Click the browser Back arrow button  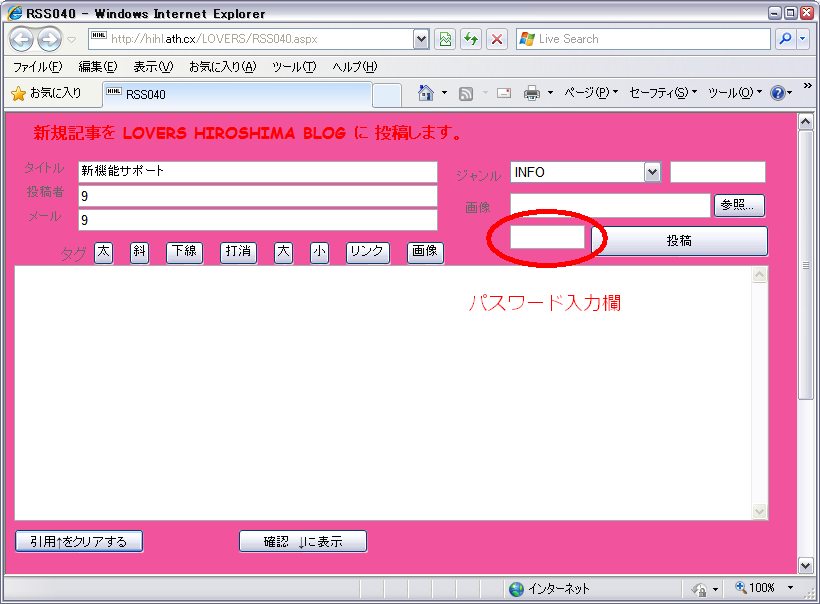22,39
